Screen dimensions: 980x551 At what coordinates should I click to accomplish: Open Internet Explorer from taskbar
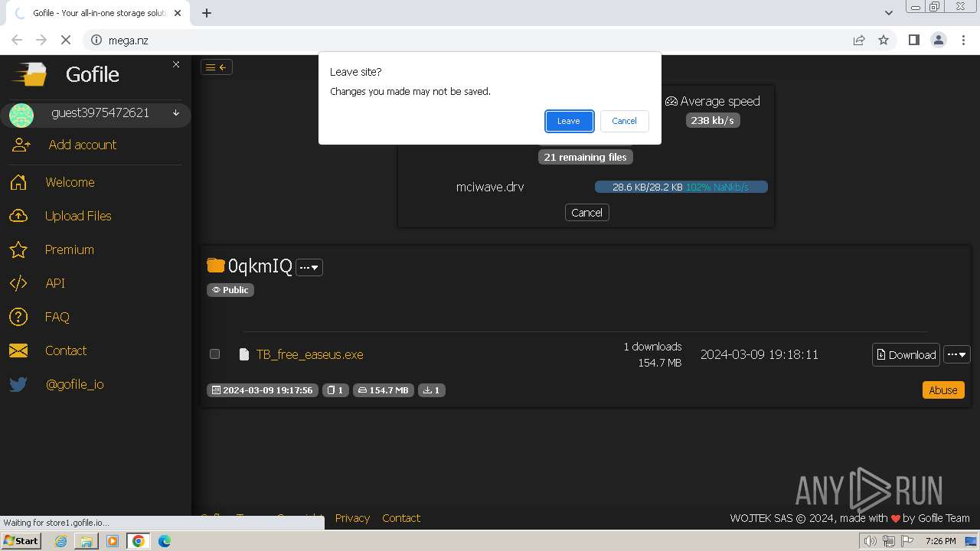(60, 541)
